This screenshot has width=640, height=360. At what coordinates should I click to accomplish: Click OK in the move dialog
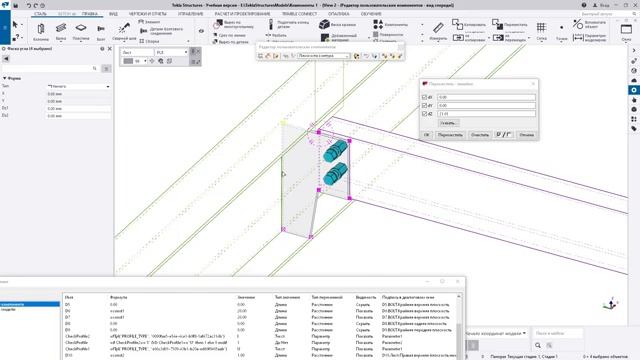427,135
